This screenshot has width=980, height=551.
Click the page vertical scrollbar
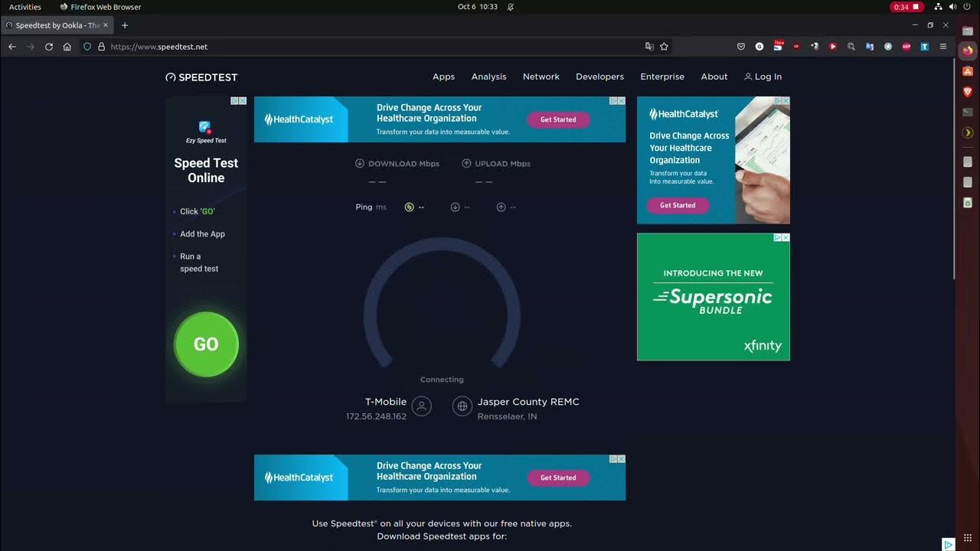click(955, 168)
